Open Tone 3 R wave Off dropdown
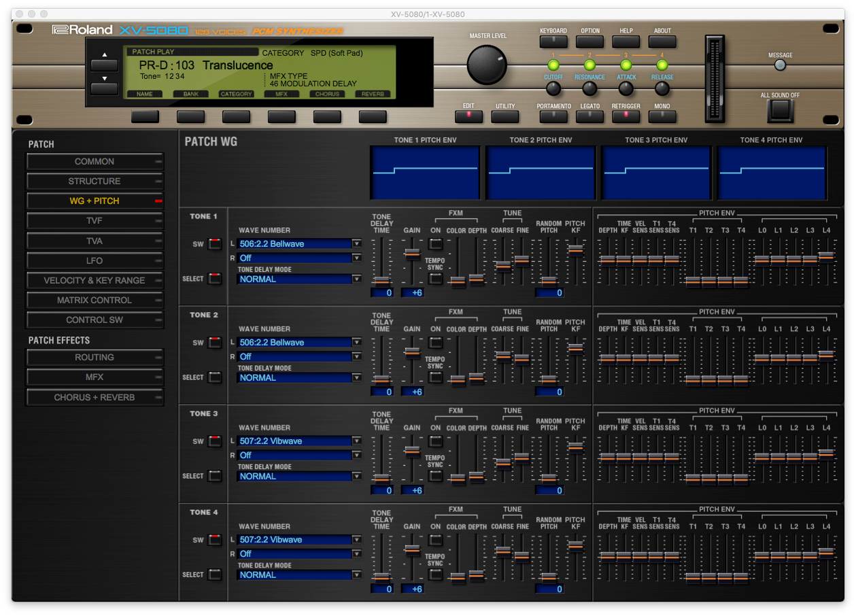This screenshot has width=856, height=616. pyautogui.click(x=299, y=455)
